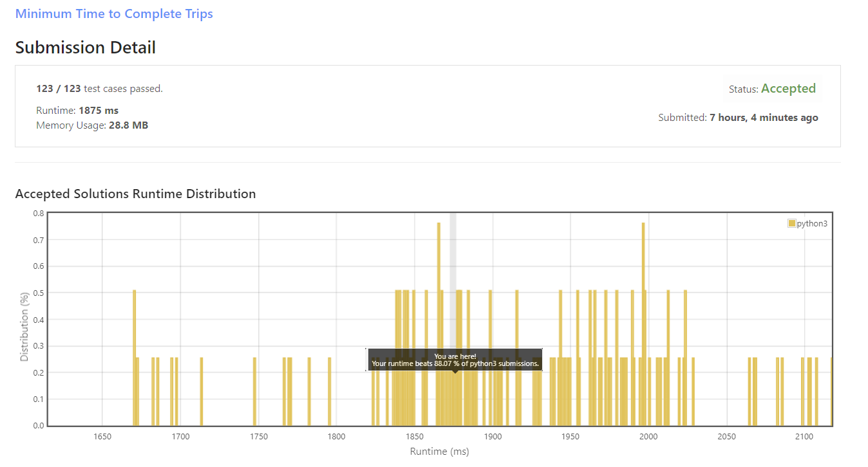Click the 2100 x-axis tick label
This screenshot has width=868, height=467.
pyautogui.click(x=804, y=437)
